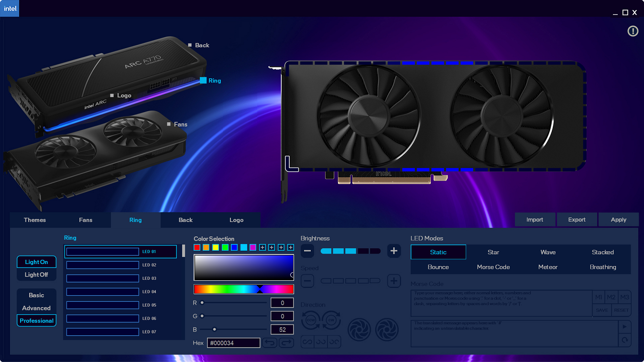Select the Back hotspot marker on the card
The image size is (644, 362).
[190, 45]
